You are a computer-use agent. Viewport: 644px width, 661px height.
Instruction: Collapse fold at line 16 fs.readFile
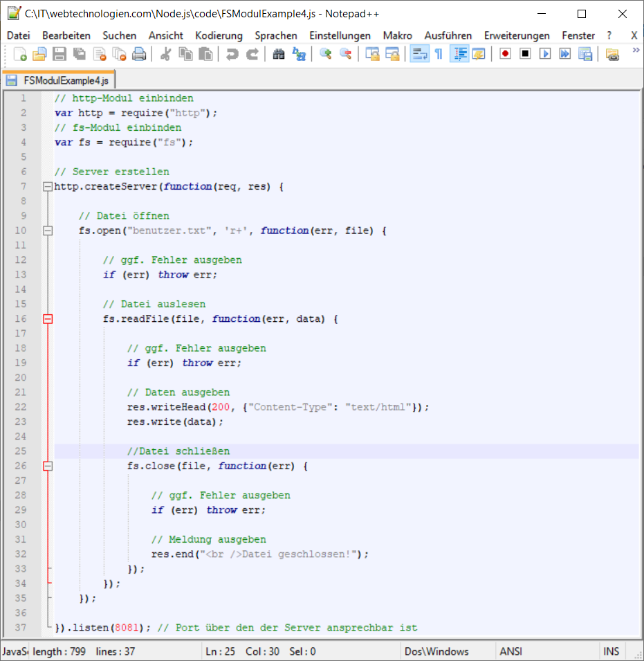[48, 318]
